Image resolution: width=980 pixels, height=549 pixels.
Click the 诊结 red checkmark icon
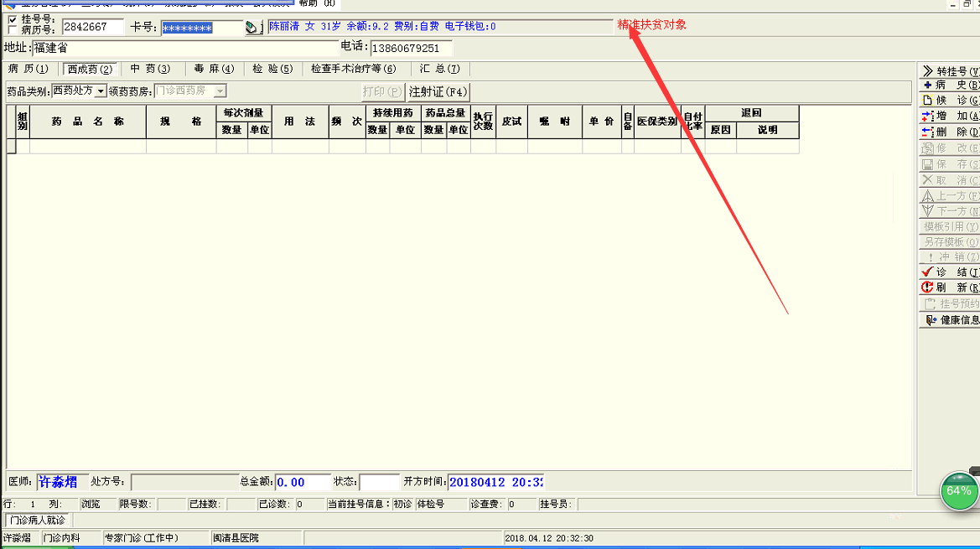pos(928,272)
